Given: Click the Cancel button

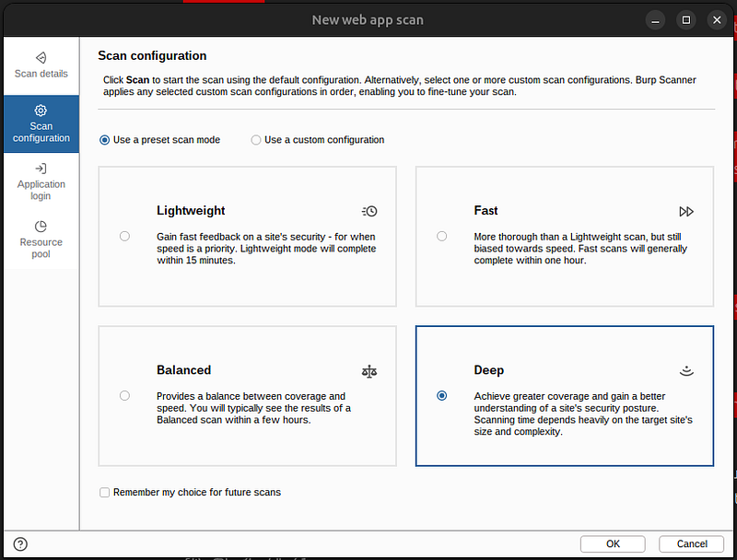Looking at the screenshot, I should (692, 544).
